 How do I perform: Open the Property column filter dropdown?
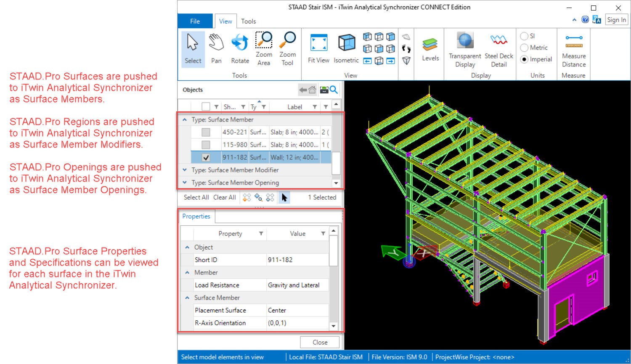click(261, 233)
